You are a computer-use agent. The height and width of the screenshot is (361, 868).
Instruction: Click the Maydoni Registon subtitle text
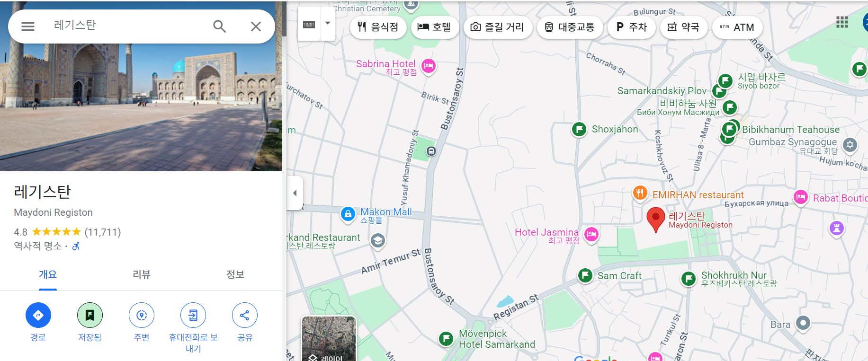click(x=54, y=212)
